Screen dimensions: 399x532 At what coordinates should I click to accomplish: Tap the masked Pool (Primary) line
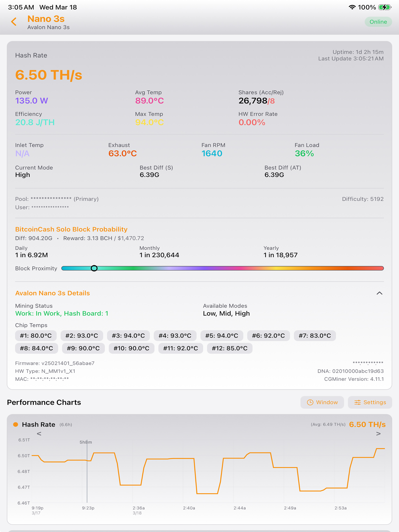(57, 199)
